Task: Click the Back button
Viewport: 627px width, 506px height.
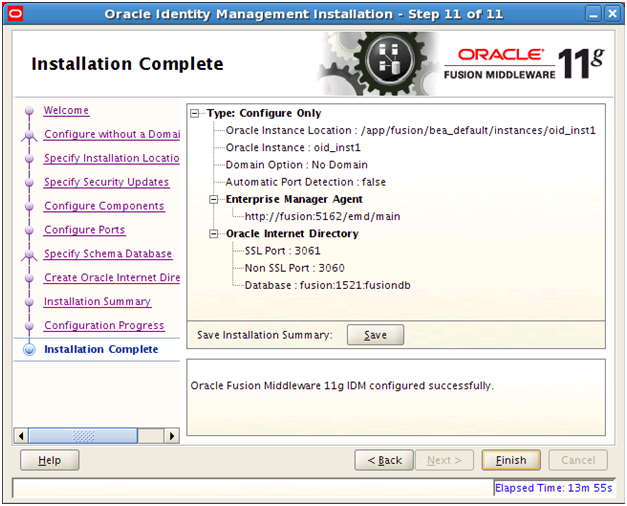Action: [384, 460]
